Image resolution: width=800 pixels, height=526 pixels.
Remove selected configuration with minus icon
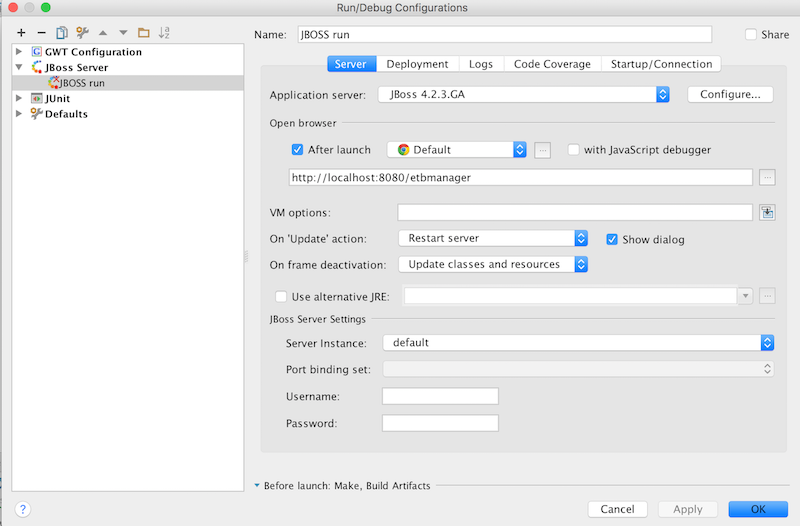tap(41, 33)
